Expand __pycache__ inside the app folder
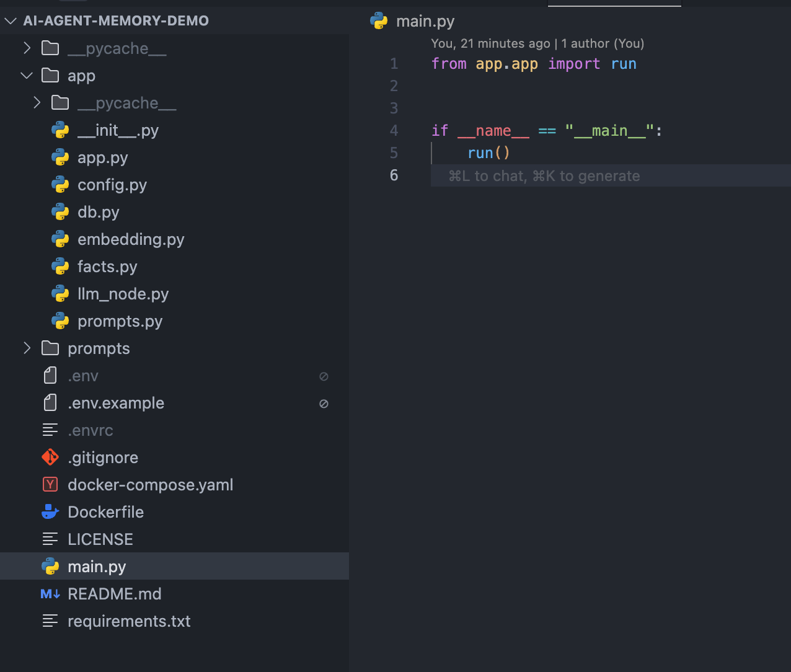 [37, 103]
